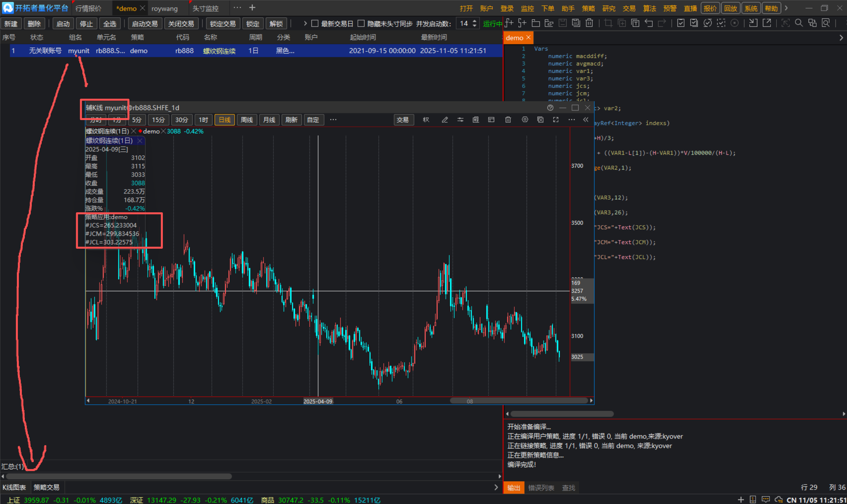Image resolution: width=847 pixels, height=504 pixels.
Task: Enable the 最新交易日 checkbox
Action: click(x=315, y=23)
